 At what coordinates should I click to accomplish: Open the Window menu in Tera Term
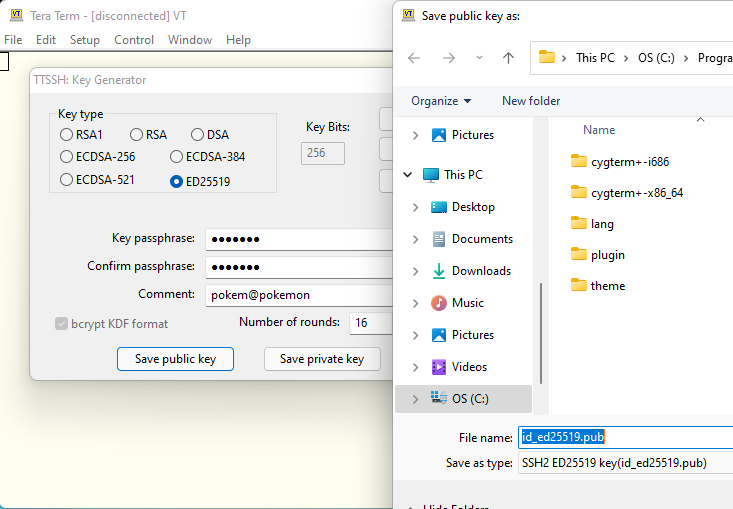click(190, 40)
